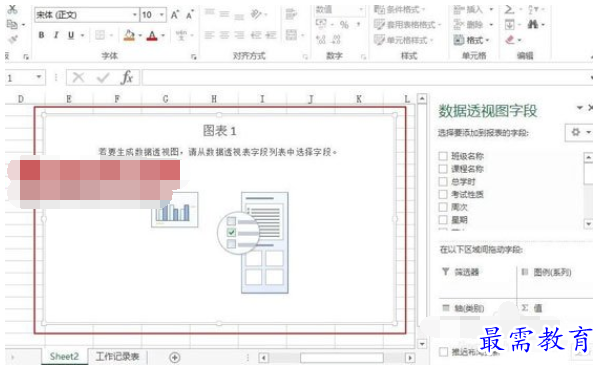Select column H header
This screenshot has width=601, height=371.
point(214,99)
